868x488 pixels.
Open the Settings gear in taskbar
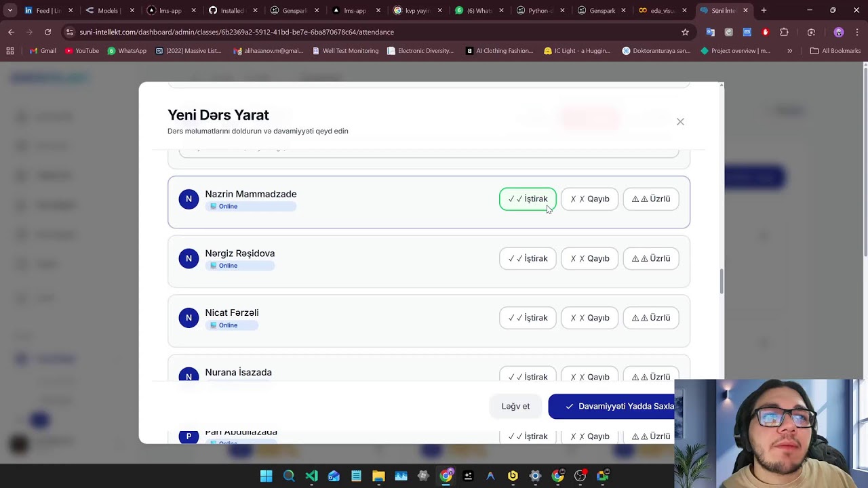[535, 476]
